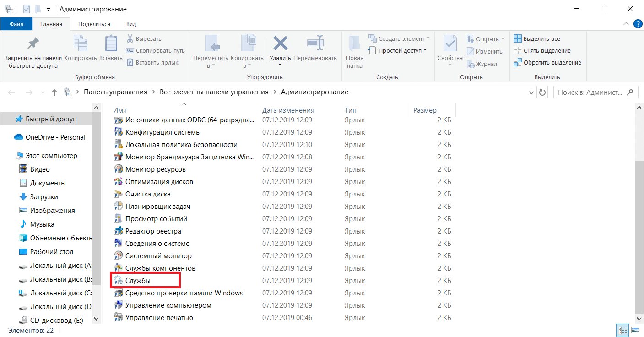
Task: Switch to large thumbnails view in status bar
Action: point(634,330)
